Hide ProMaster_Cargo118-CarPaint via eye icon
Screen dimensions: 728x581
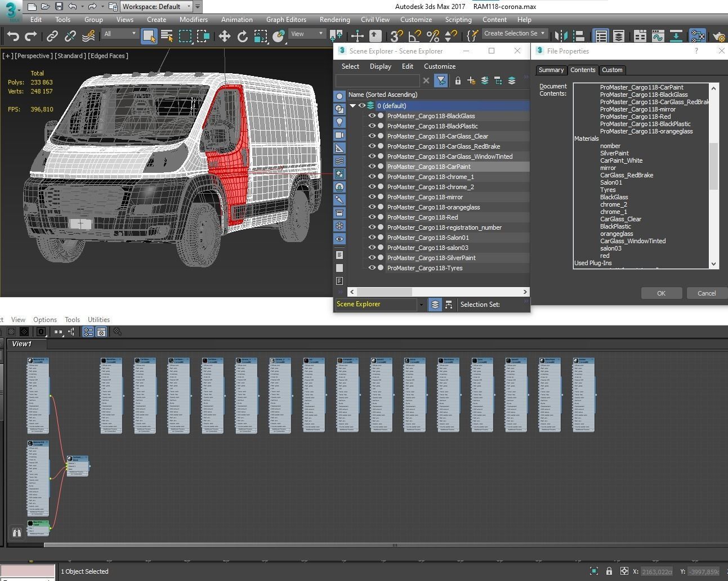pyautogui.click(x=372, y=166)
